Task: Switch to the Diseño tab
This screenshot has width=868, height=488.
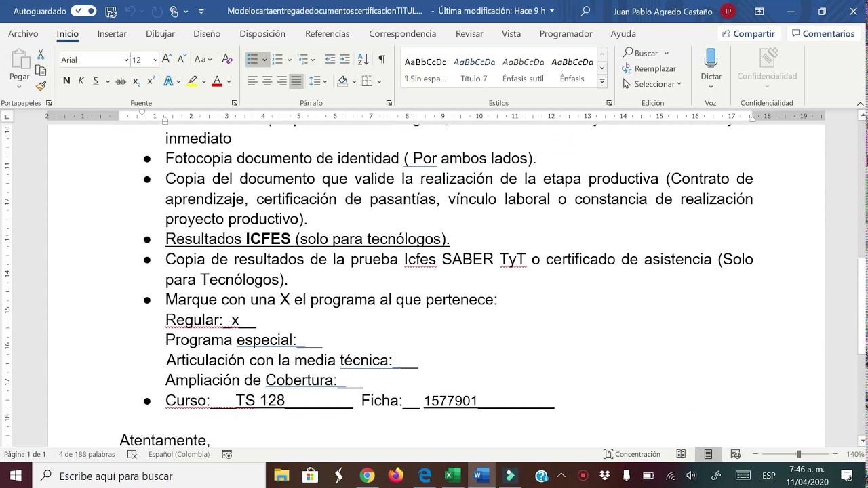Action: click(207, 33)
